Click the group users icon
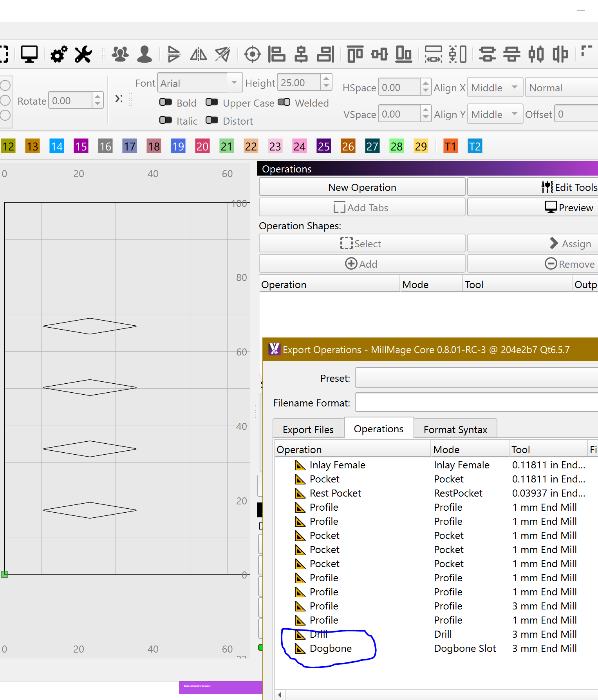 (x=120, y=54)
